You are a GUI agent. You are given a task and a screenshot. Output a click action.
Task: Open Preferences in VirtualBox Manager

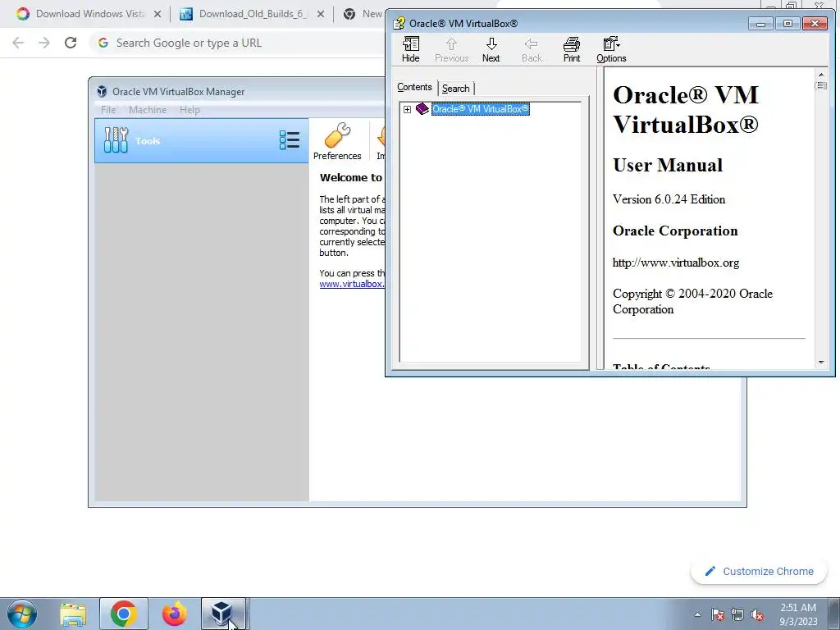(x=337, y=141)
